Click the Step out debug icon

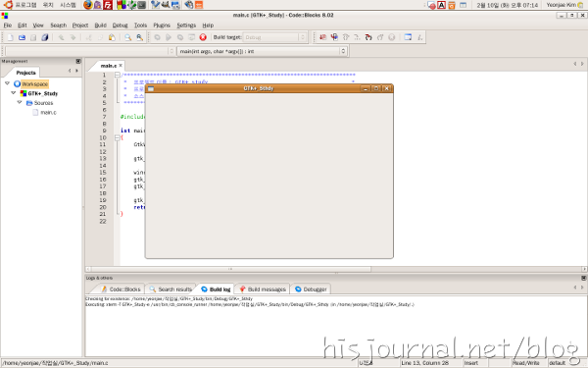click(x=380, y=37)
